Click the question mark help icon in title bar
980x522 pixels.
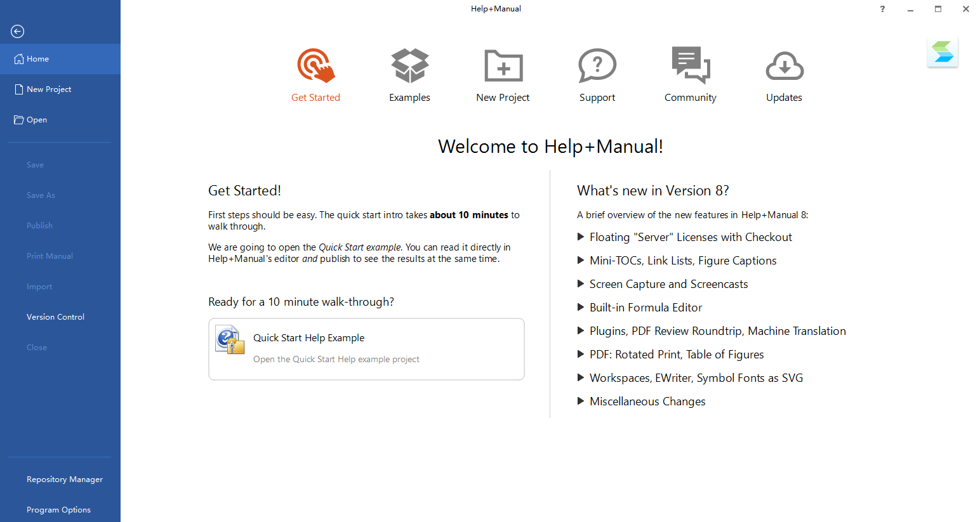882,9
